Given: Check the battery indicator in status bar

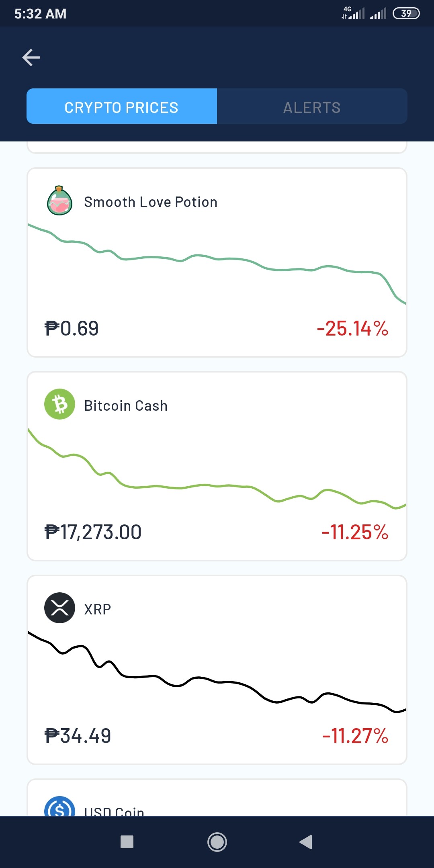Looking at the screenshot, I should point(406,13).
